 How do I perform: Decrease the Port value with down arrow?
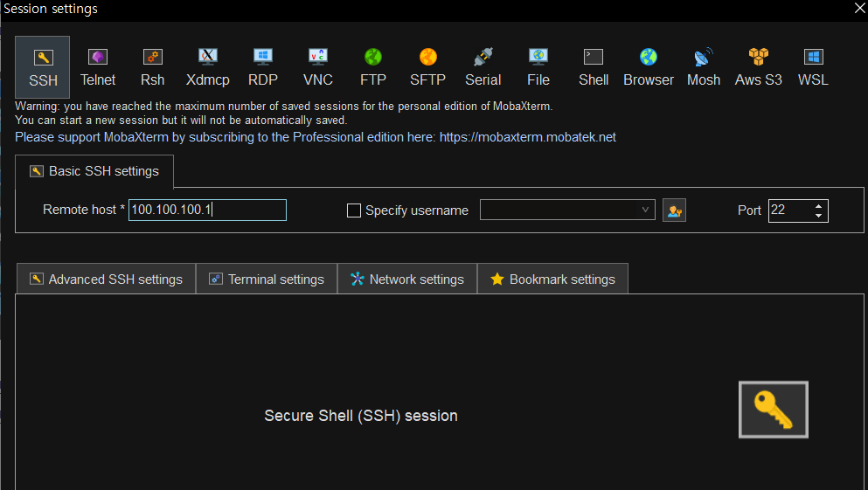(818, 215)
